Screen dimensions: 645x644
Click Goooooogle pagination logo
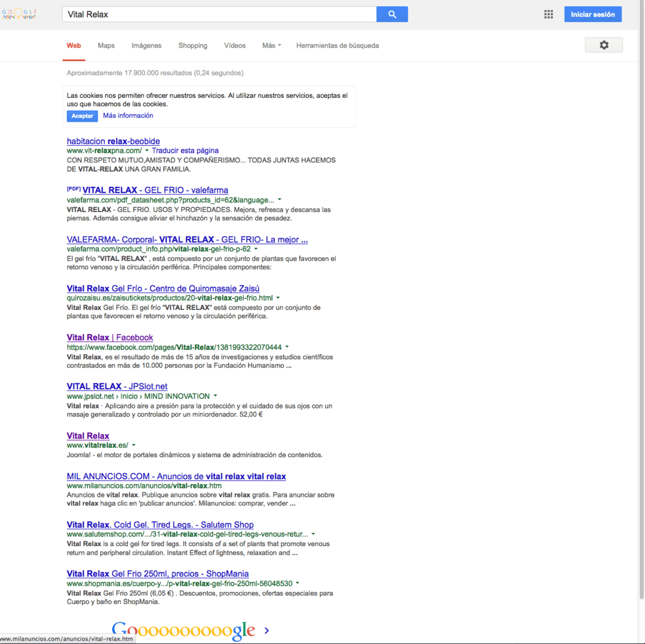[x=184, y=630]
